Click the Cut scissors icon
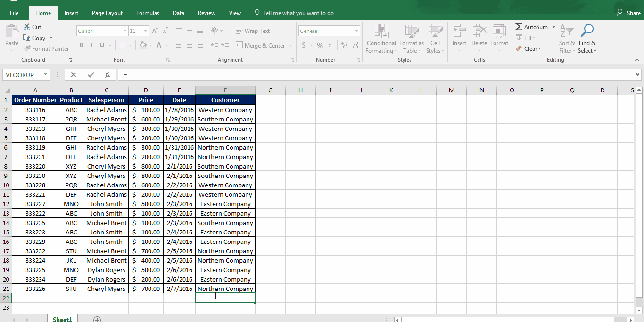 pos(27,27)
